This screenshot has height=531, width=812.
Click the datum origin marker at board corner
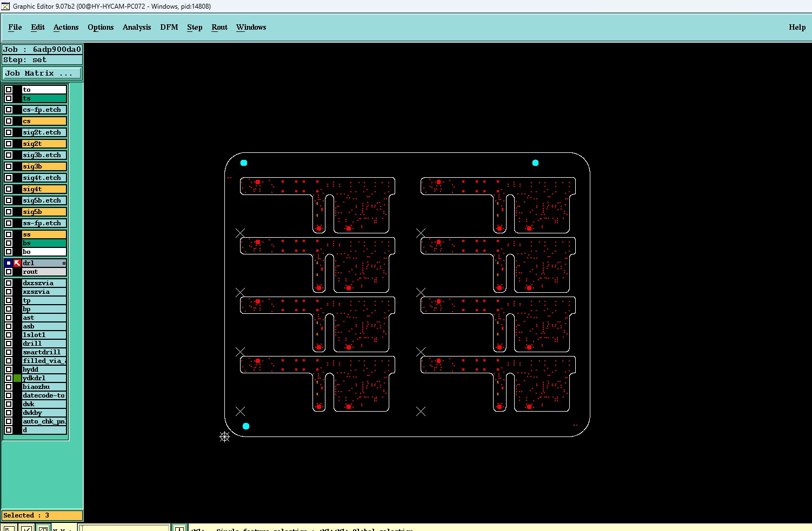[x=225, y=436]
